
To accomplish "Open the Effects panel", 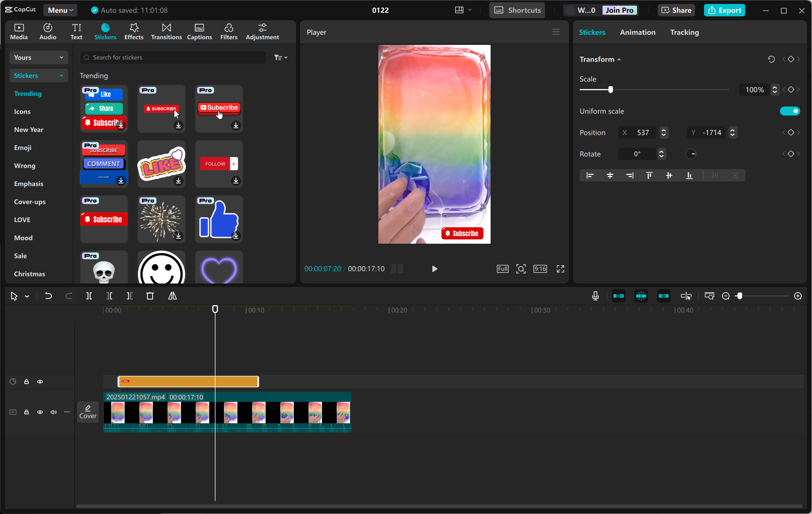I will pos(134,31).
